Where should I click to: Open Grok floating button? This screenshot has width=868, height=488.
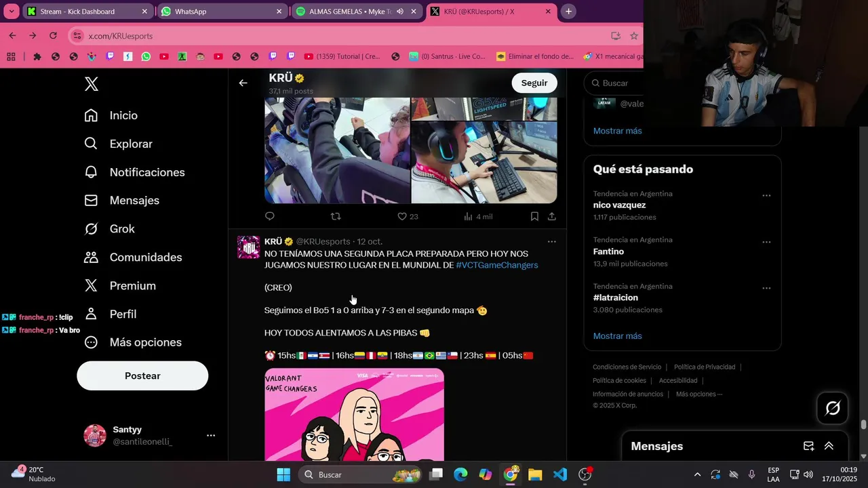(x=833, y=408)
